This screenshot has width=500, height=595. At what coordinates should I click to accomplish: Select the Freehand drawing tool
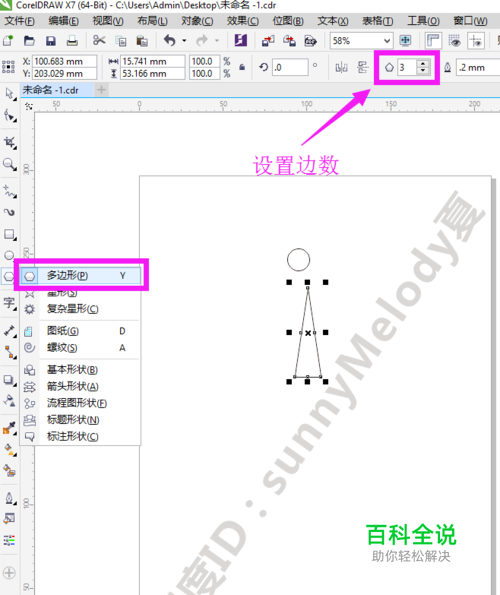(9, 192)
